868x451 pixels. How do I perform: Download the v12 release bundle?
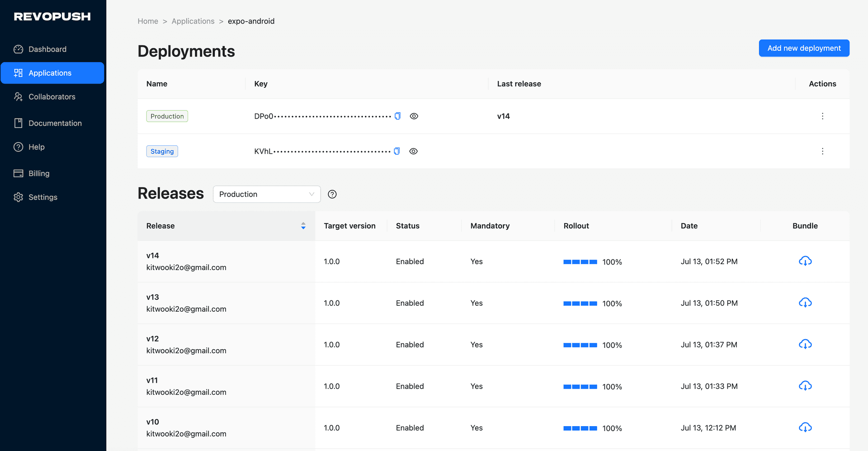pyautogui.click(x=805, y=345)
